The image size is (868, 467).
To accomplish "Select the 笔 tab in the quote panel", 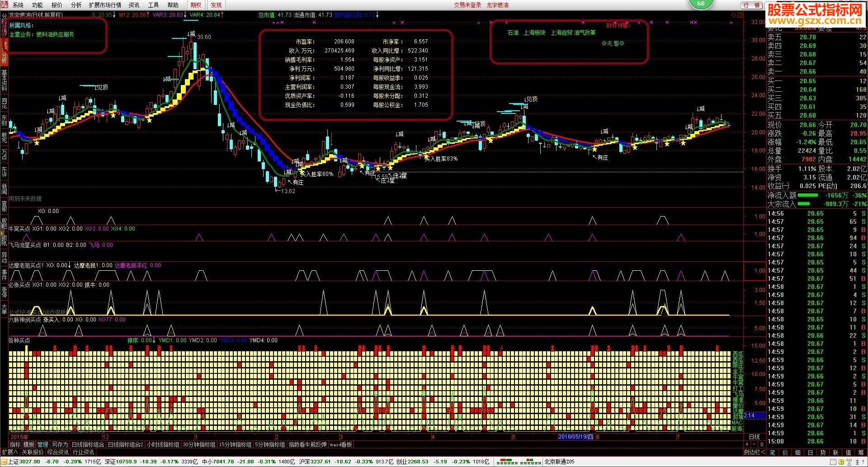I will [x=772, y=453].
